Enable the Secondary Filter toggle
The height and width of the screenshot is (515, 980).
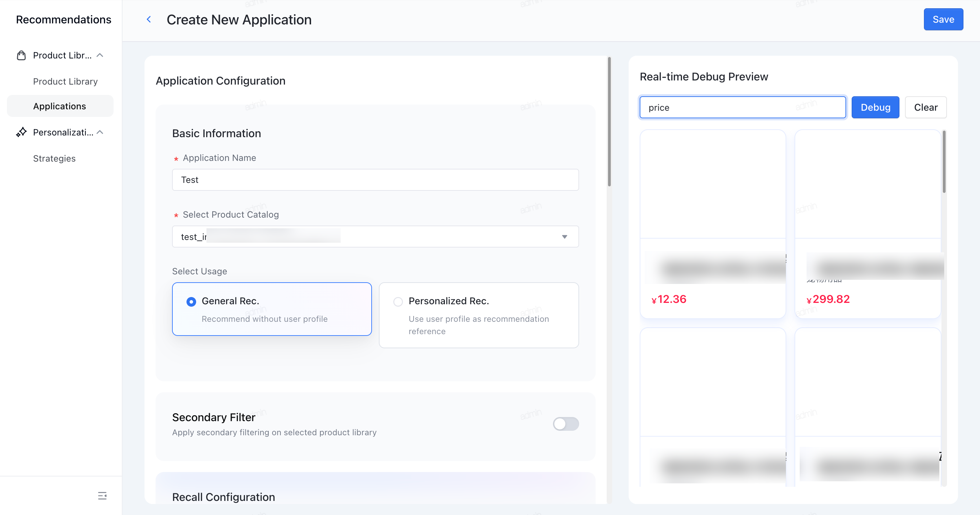[566, 424]
